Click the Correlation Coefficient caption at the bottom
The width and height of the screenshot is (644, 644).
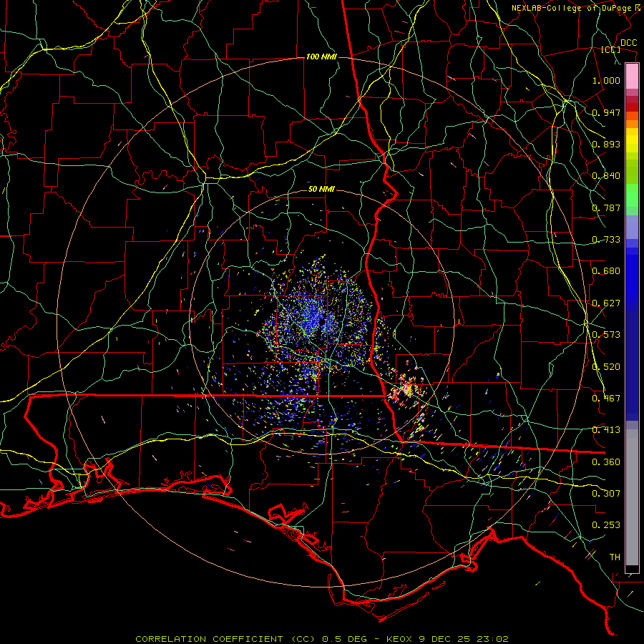click(322, 639)
